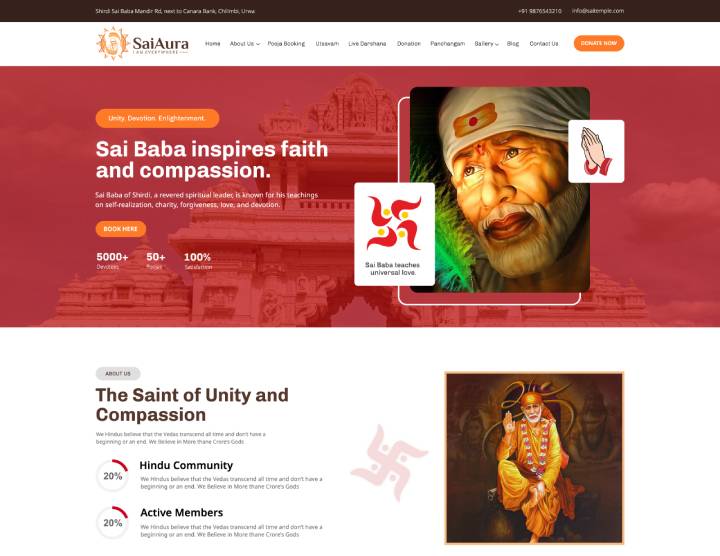This screenshot has height=556, width=720.
Task: Click the Hindu Community 20% progress circle
Action: click(112, 476)
